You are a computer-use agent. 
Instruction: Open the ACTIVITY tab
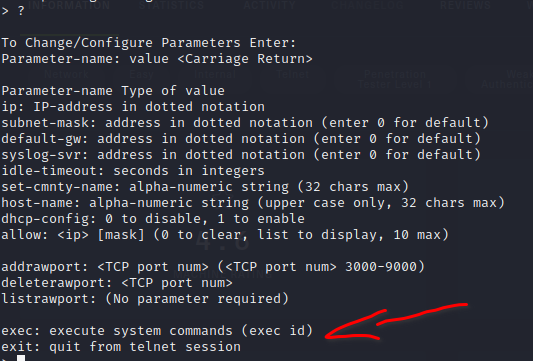click(270, 5)
